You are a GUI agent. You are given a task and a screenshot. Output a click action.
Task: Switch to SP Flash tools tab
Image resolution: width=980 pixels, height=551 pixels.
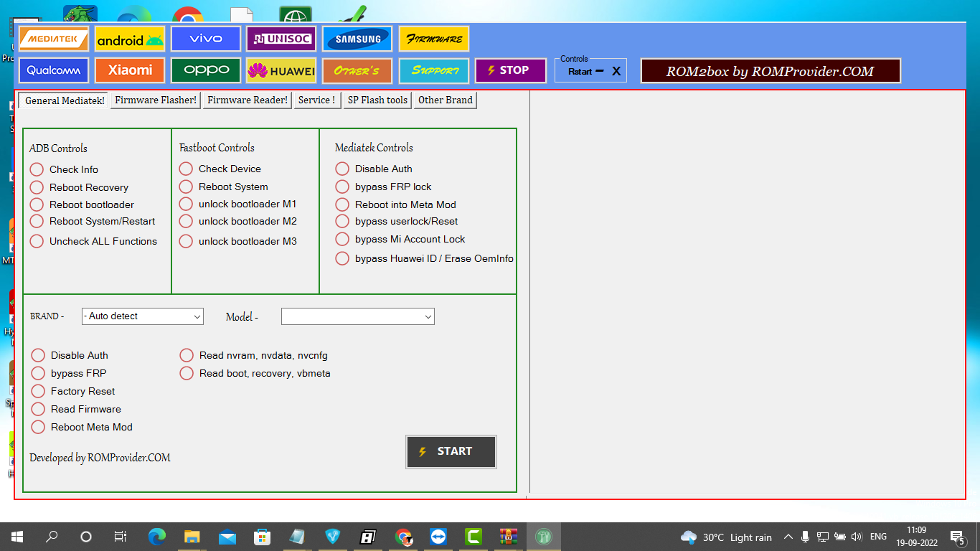click(x=377, y=100)
